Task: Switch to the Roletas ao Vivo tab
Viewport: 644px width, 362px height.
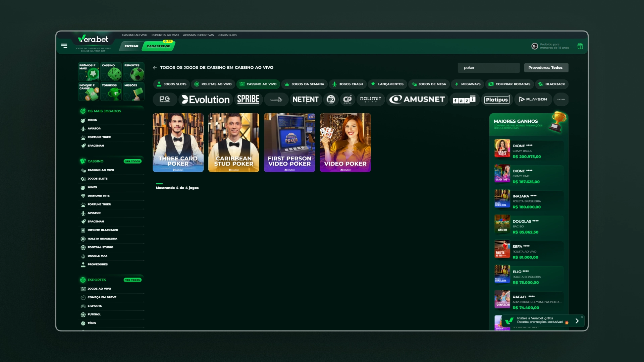Action: [213, 84]
